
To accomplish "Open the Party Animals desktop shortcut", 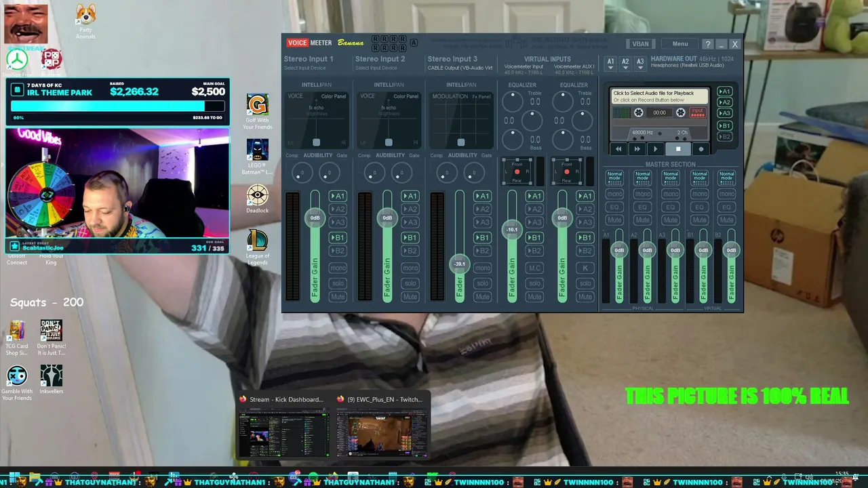I will [85, 21].
